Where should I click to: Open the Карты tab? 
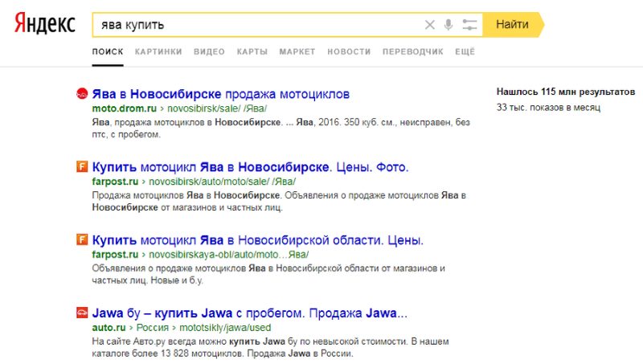point(252,51)
